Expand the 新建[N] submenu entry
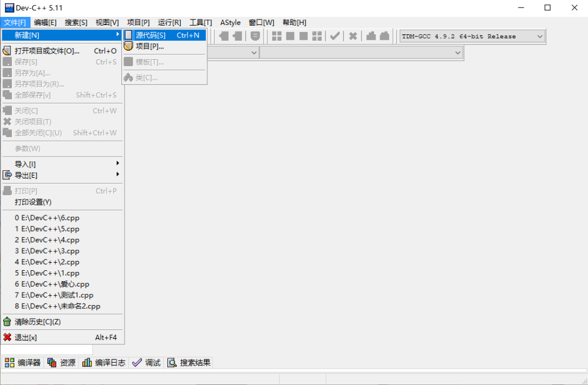Image resolution: width=588 pixels, height=385 pixels. tap(62, 35)
